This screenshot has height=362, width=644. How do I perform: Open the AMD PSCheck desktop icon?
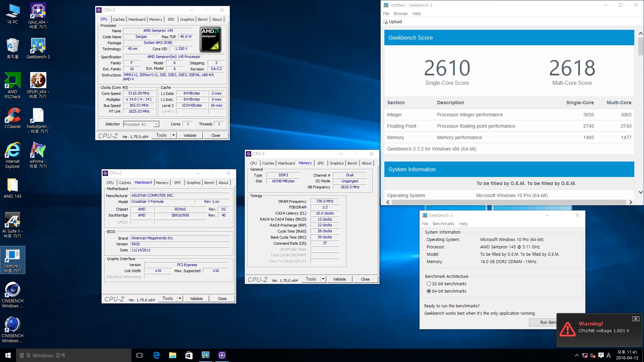click(x=13, y=85)
